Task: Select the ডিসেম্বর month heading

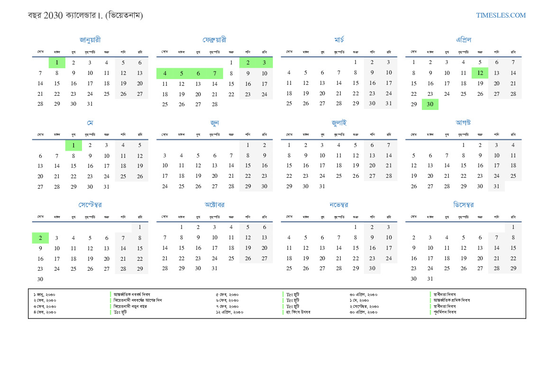Action: (x=463, y=205)
